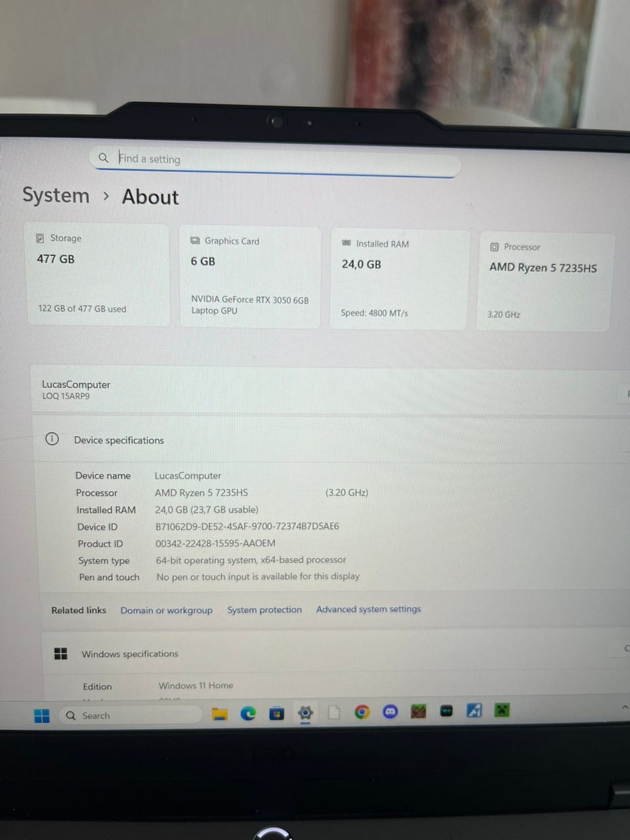
Task: Open the Graphics Card 6 GB card
Action: pos(250,277)
